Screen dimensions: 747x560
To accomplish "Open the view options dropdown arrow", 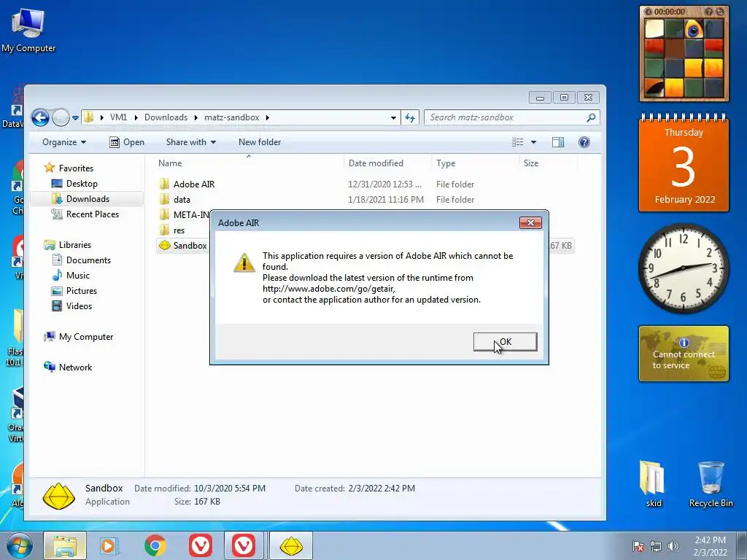I will point(533,142).
